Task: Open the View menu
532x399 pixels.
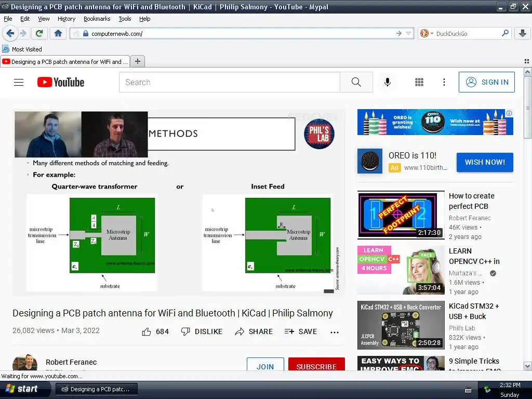Action: point(44,19)
